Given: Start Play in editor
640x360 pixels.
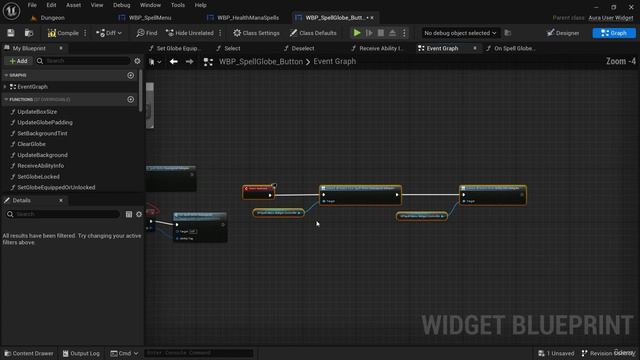Looking at the screenshot, I should (x=357, y=33).
